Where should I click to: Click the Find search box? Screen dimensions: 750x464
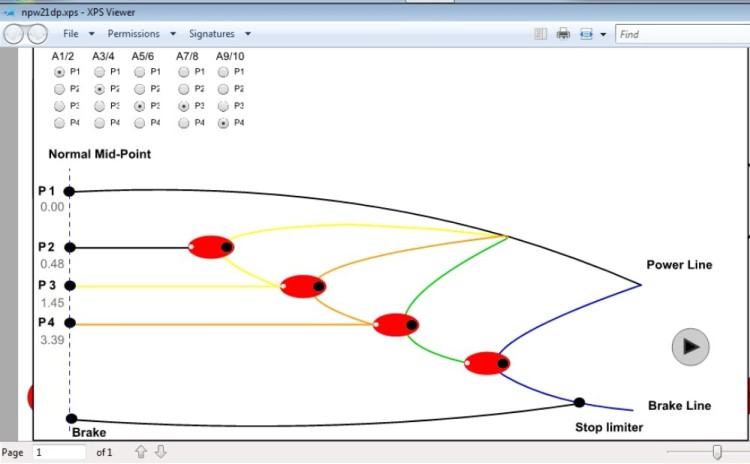pyautogui.click(x=680, y=34)
